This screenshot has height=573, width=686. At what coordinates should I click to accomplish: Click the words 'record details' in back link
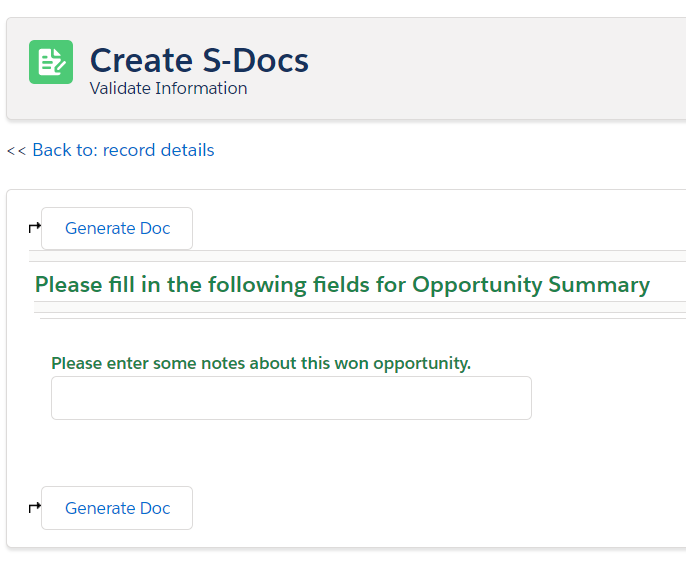(x=158, y=150)
